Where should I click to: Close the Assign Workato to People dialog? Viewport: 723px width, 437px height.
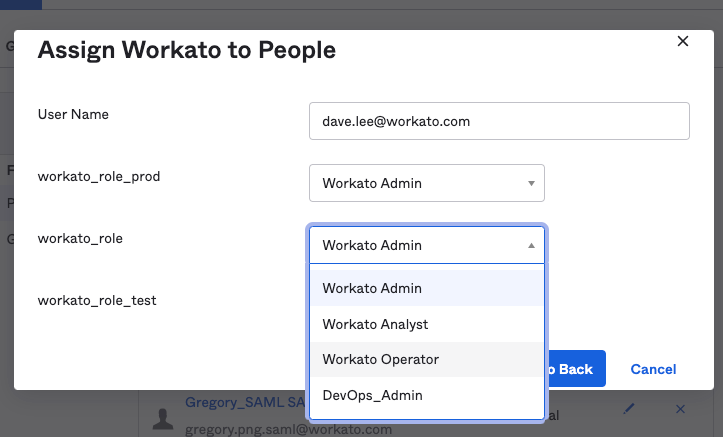click(683, 42)
